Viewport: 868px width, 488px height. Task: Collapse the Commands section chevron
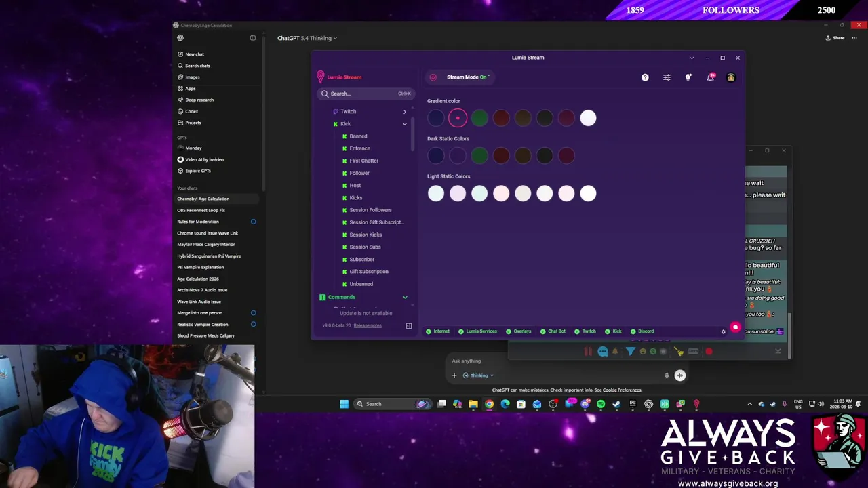tap(405, 297)
